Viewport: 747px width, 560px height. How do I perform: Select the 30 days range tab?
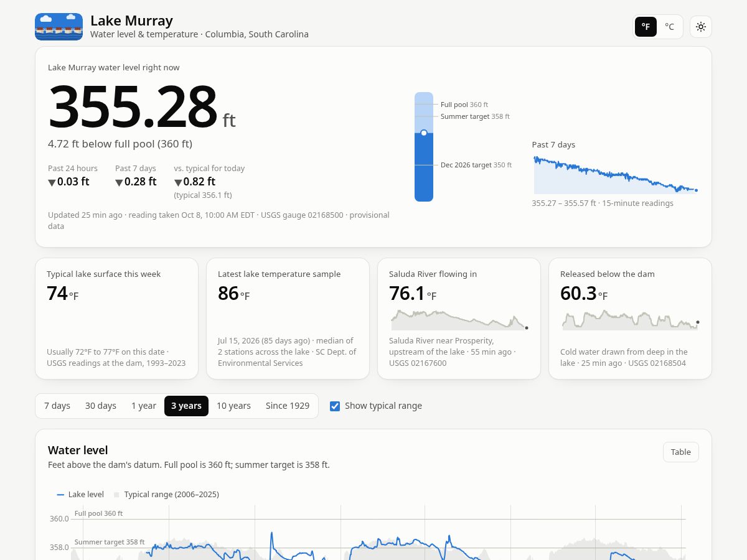point(101,406)
